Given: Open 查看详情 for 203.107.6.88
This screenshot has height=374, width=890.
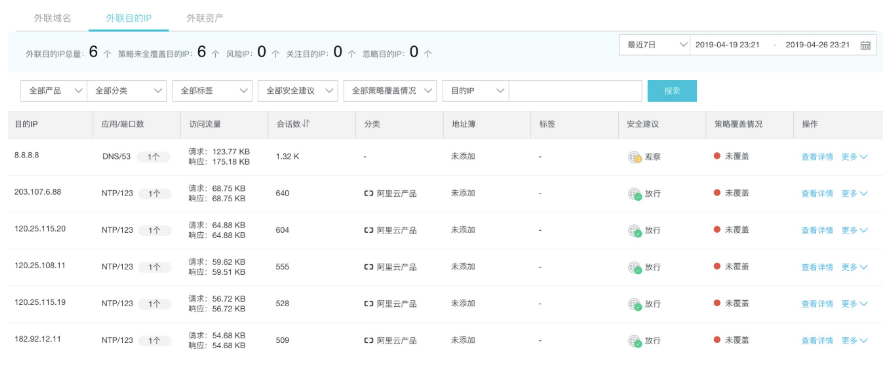Looking at the screenshot, I should click(x=817, y=194).
